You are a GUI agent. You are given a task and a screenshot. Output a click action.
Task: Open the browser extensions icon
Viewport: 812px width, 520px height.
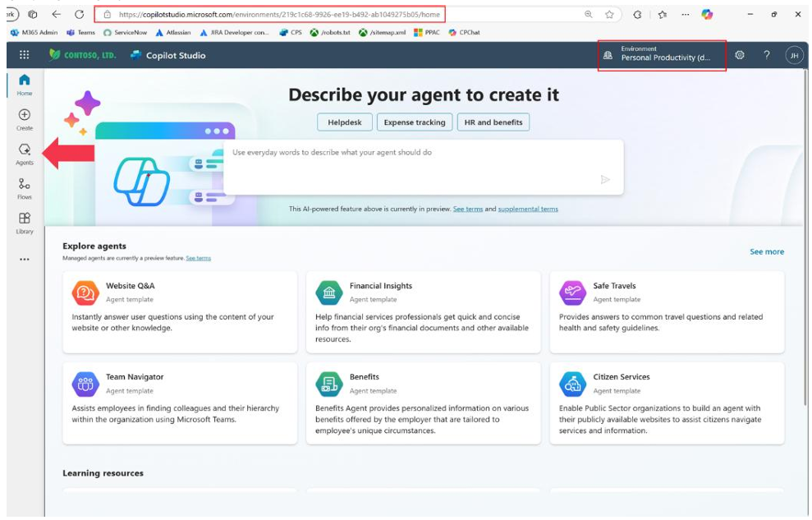tap(637, 15)
